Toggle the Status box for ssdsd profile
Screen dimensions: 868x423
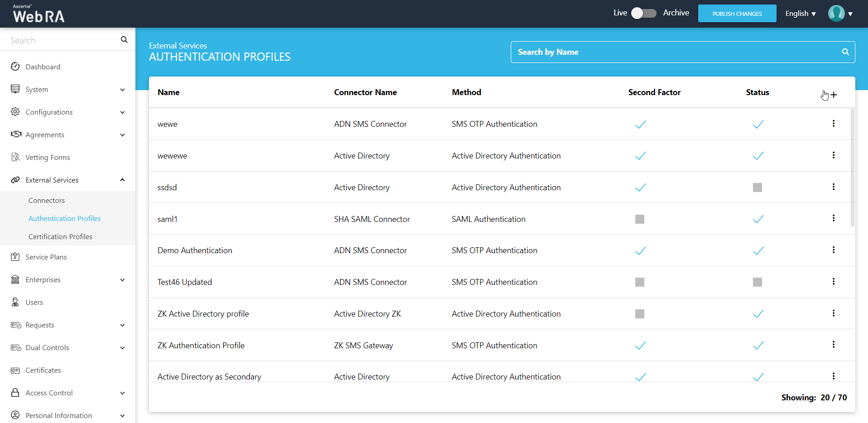pyautogui.click(x=757, y=187)
